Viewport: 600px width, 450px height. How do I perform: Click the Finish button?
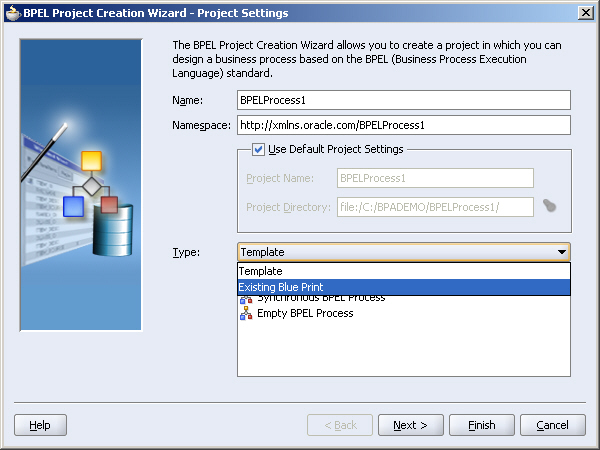tap(482, 425)
